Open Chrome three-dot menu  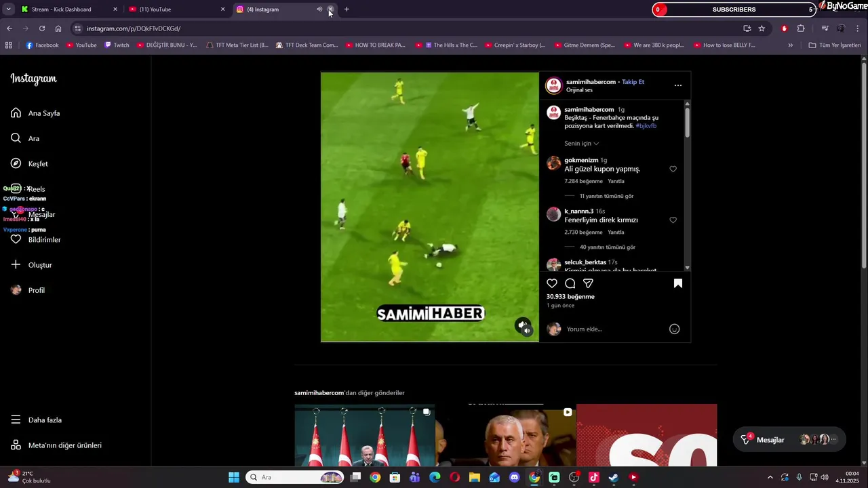(x=858, y=28)
